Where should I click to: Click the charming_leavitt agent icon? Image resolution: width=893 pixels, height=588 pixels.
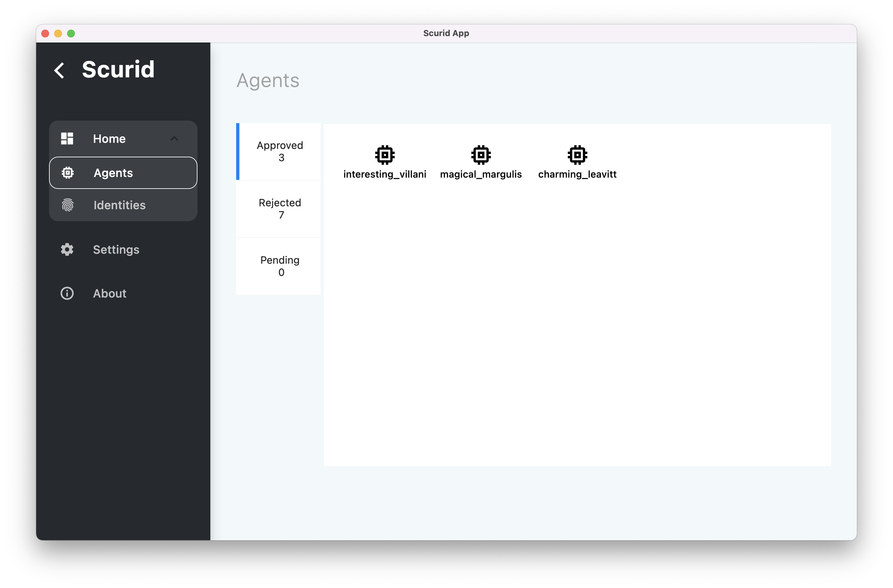[577, 155]
